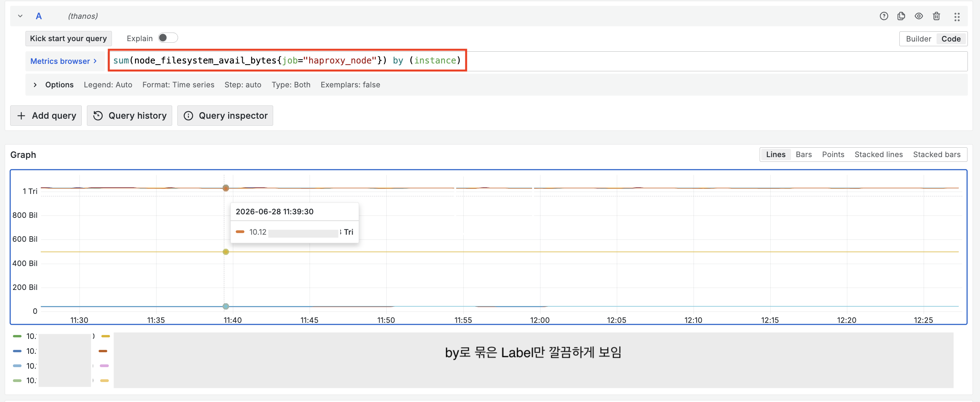
Task: Toggle the Explain switch
Action: (168, 38)
